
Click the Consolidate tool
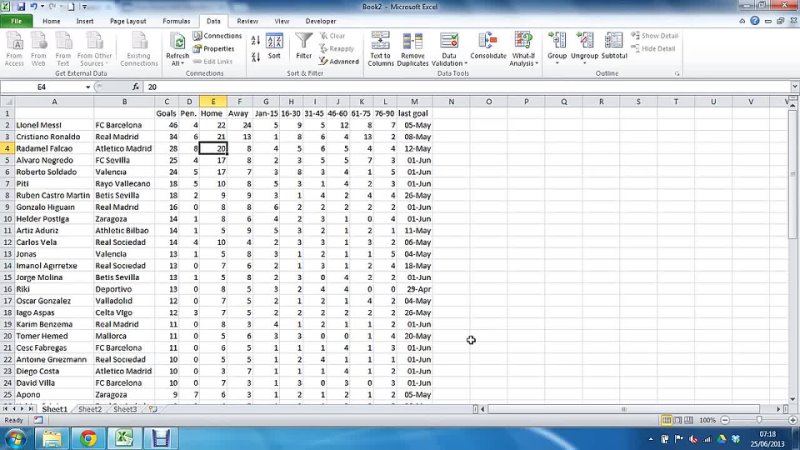488,46
